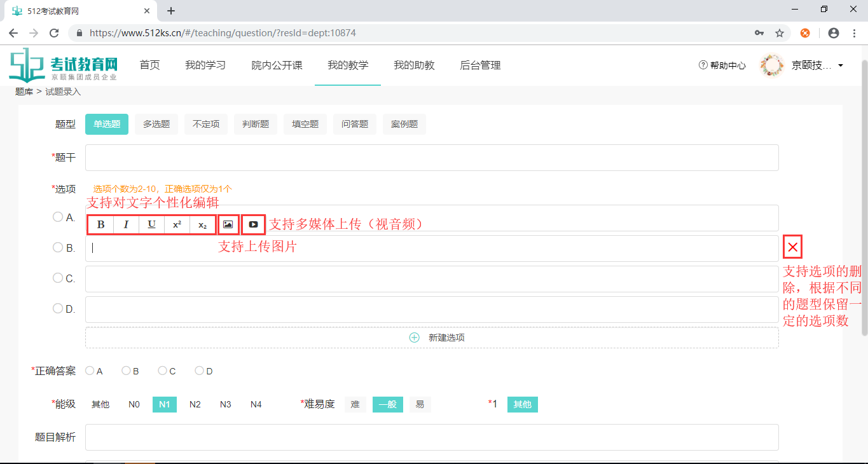
Task: Open the 后台管理 navigation menu item
Action: pos(480,65)
